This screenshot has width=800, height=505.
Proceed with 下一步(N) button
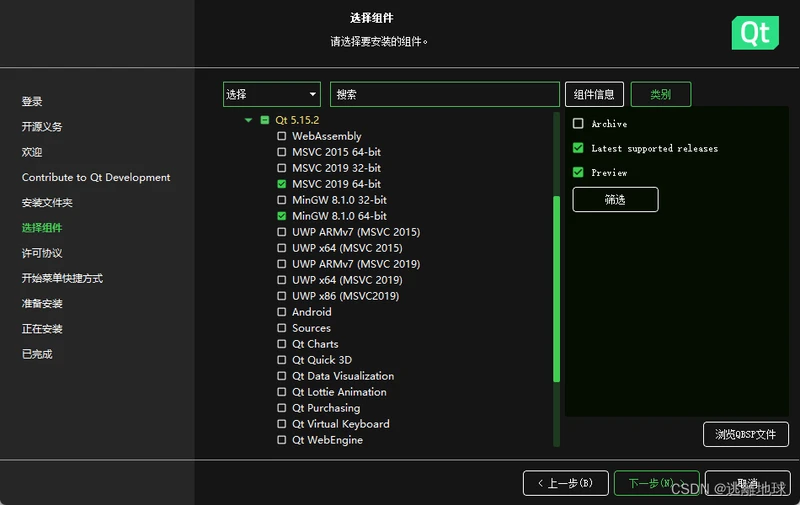[x=657, y=483]
